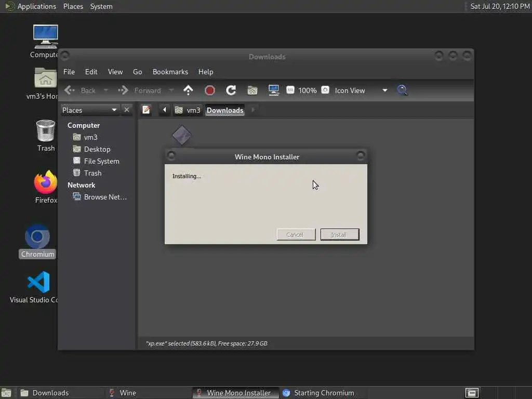This screenshot has height=399, width=532.
Task: Click the Back navigation button
Action: [80, 90]
